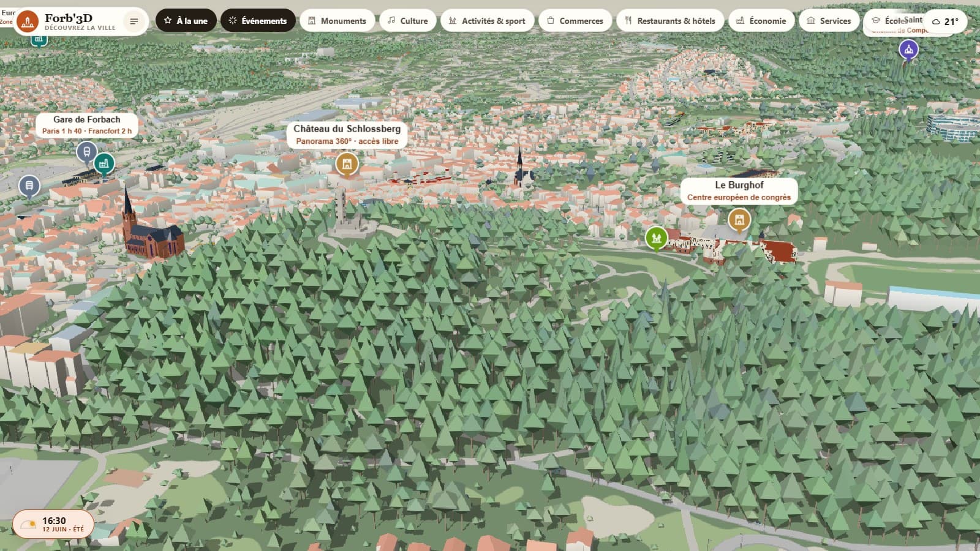
Task: Click the 'Paris 1 h 40 · Francfort 2 h' subtitle
Action: pyautogui.click(x=86, y=131)
